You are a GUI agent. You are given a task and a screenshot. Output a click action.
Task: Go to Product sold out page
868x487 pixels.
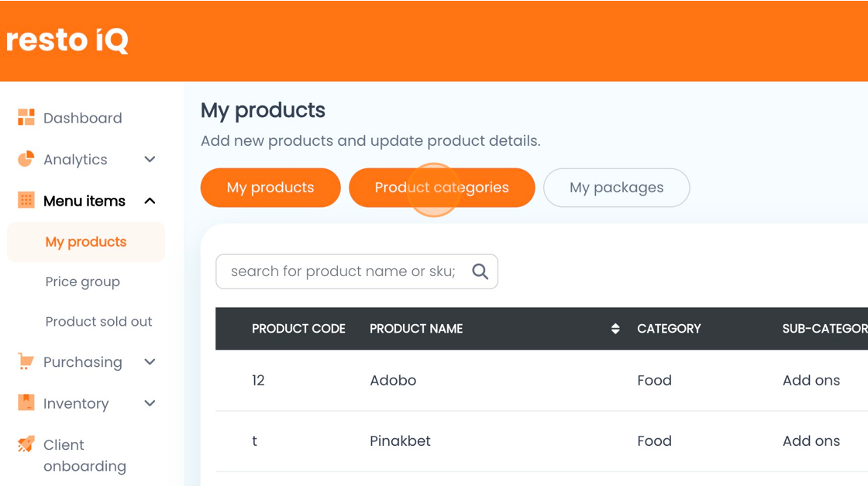(98, 322)
